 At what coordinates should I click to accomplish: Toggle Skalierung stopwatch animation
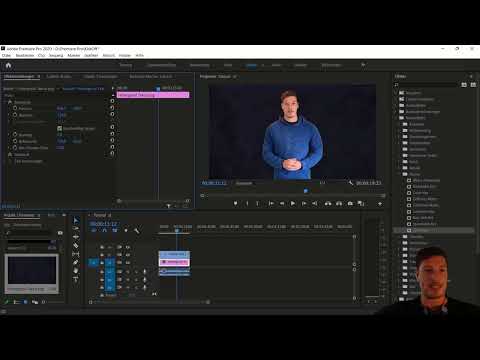coord(15,115)
